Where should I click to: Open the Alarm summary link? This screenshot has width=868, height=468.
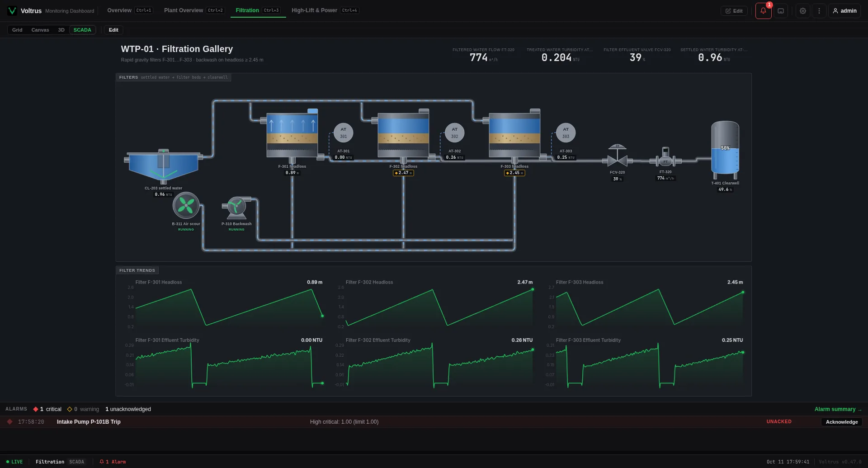838,409
